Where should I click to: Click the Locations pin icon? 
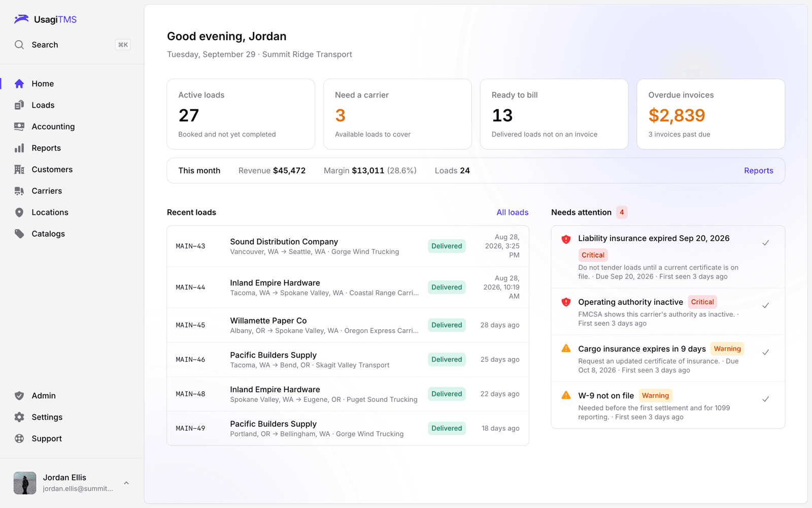point(19,212)
